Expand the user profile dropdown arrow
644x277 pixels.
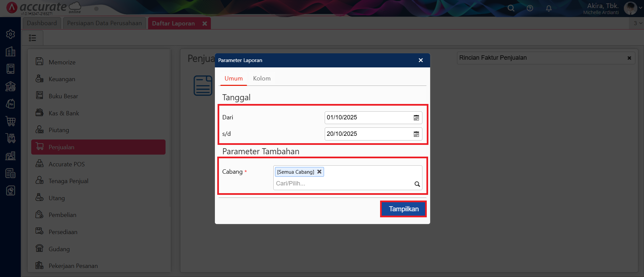click(641, 8)
